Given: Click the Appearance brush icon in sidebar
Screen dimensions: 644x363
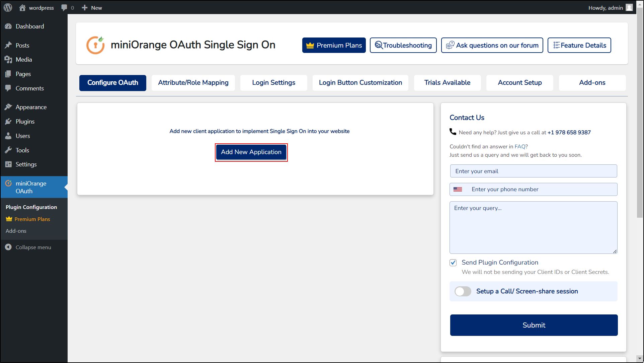Looking at the screenshot, I should [x=8, y=107].
